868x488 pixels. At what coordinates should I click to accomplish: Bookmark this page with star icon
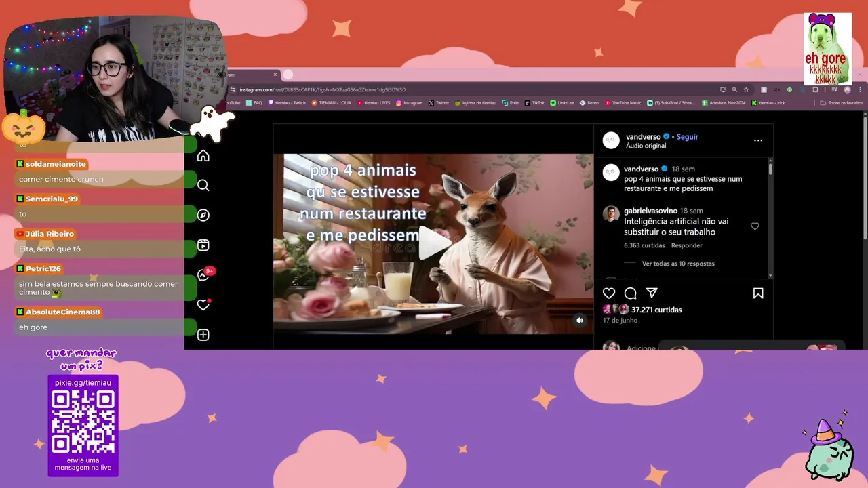point(746,89)
